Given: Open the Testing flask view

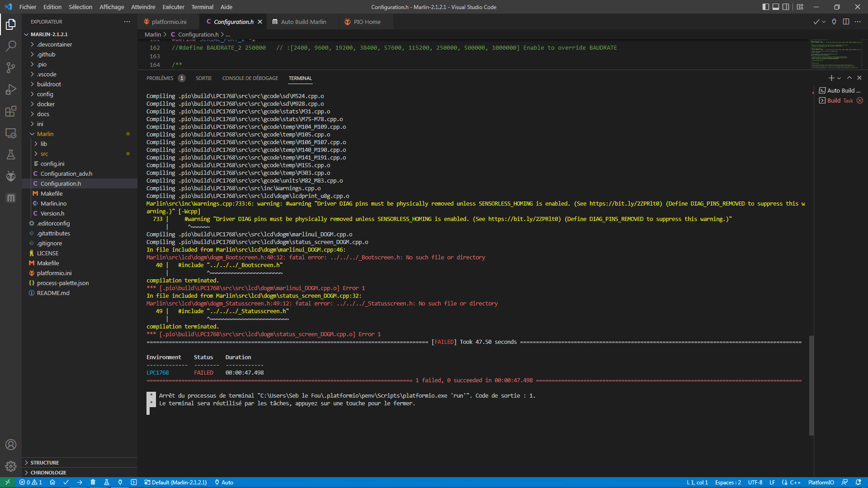Looking at the screenshot, I should [x=11, y=155].
